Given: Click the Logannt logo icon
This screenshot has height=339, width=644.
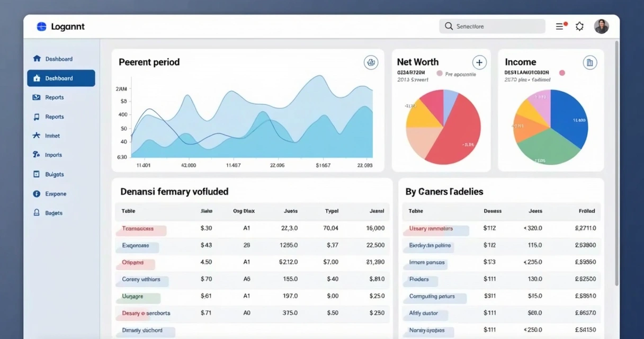Looking at the screenshot, I should [41, 26].
